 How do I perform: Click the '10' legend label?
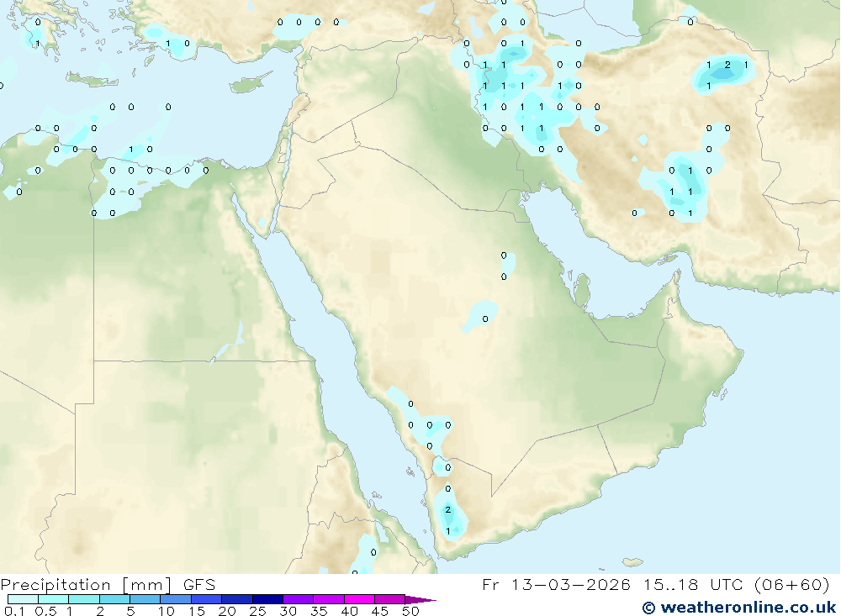(167, 611)
